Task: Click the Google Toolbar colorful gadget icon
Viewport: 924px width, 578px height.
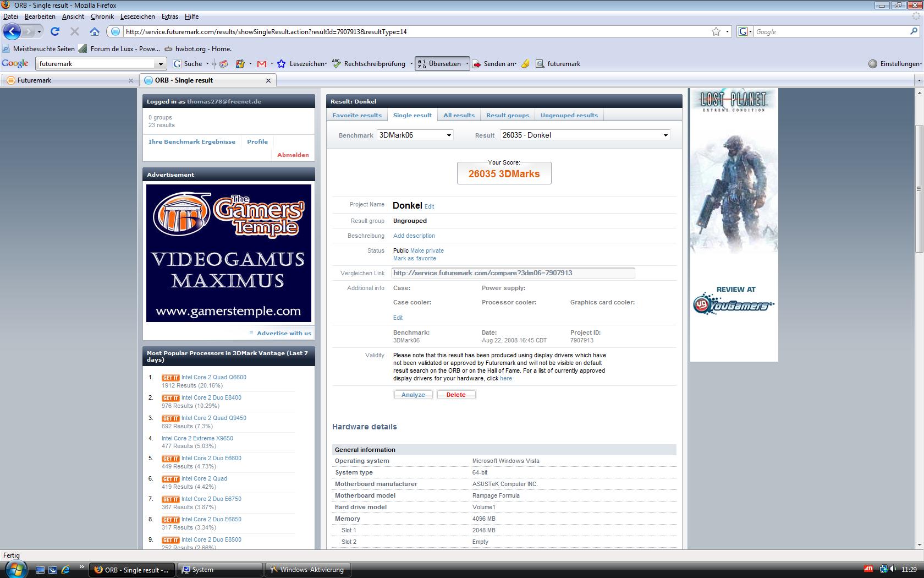Action: pos(240,64)
